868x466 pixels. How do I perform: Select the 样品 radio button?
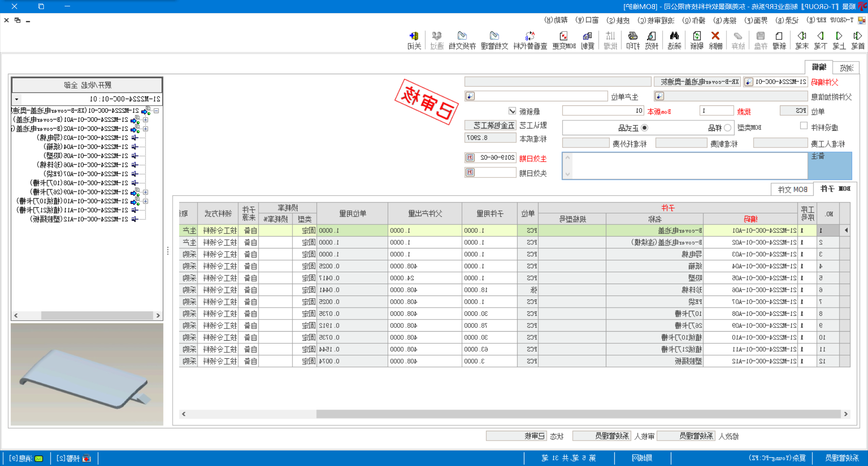pos(727,128)
